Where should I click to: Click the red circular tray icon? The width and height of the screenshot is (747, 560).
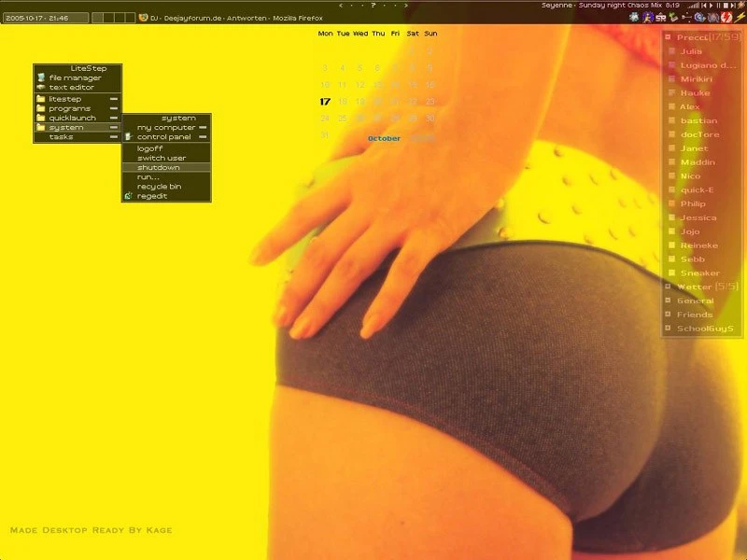pyautogui.click(x=726, y=18)
